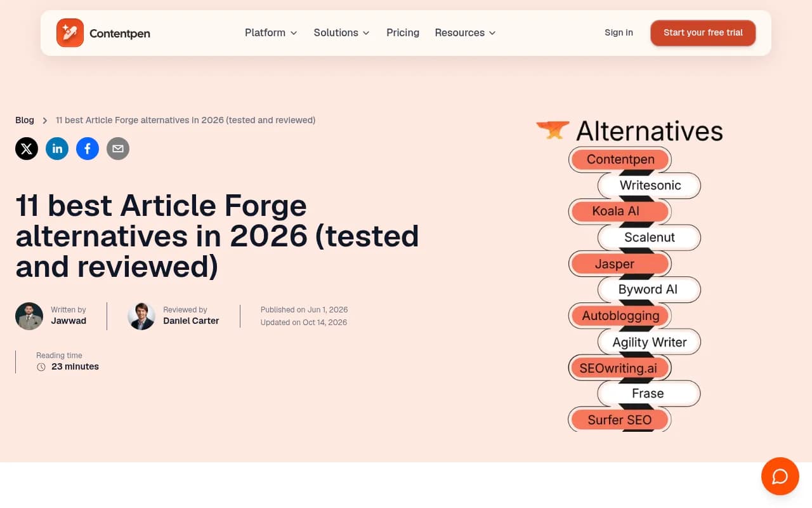Screen dimensions: 812x508
Task: Click the Contentpen brand name
Action: tap(120, 34)
